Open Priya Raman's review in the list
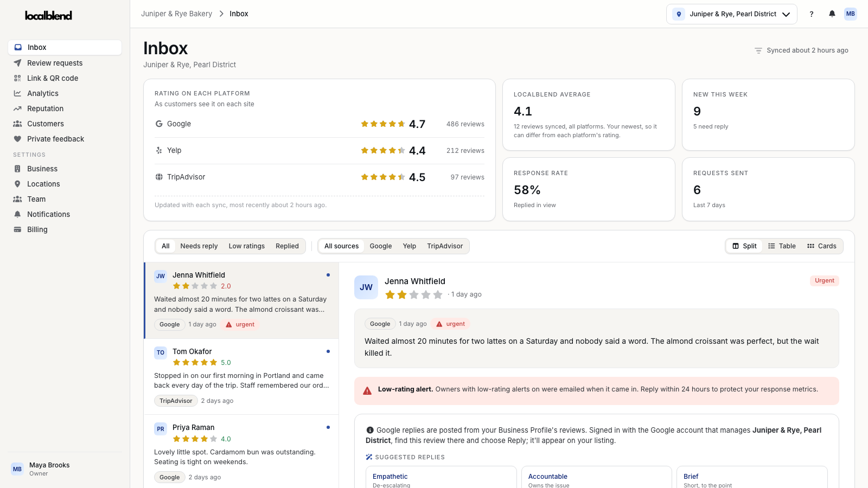 click(x=241, y=452)
